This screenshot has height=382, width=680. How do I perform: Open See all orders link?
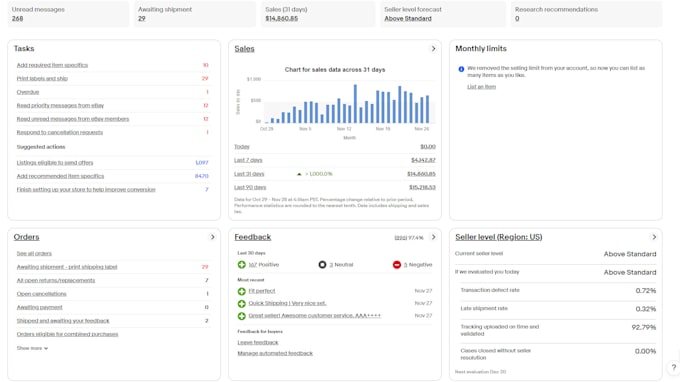34,254
